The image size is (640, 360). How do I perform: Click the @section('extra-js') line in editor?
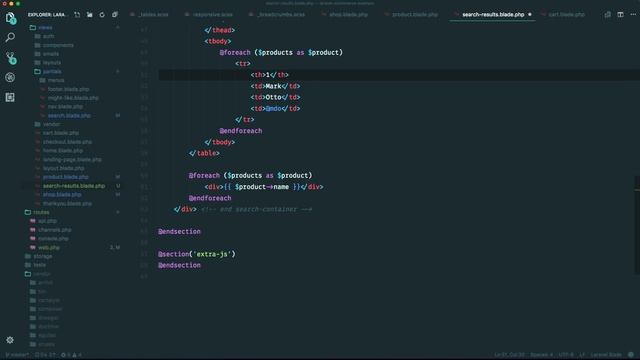tap(197, 254)
